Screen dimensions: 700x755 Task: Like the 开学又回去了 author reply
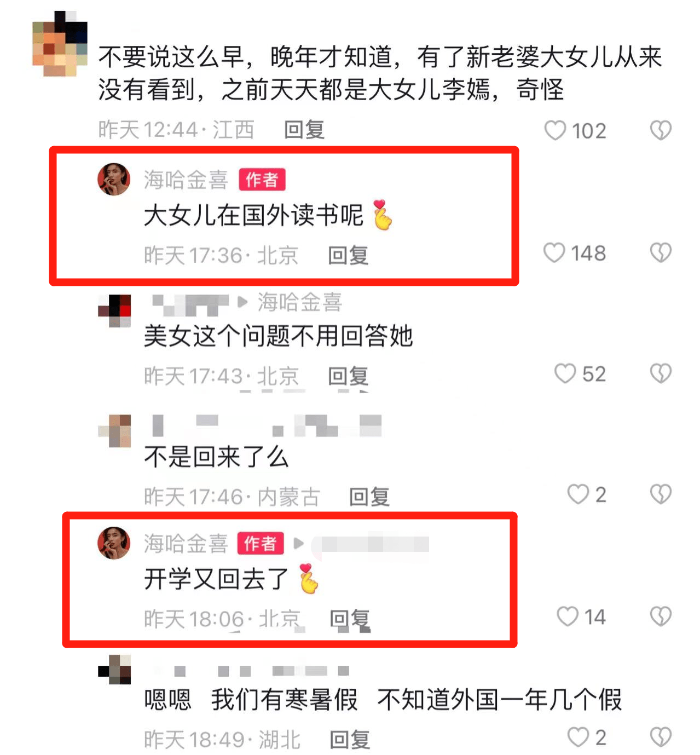pyautogui.click(x=567, y=616)
